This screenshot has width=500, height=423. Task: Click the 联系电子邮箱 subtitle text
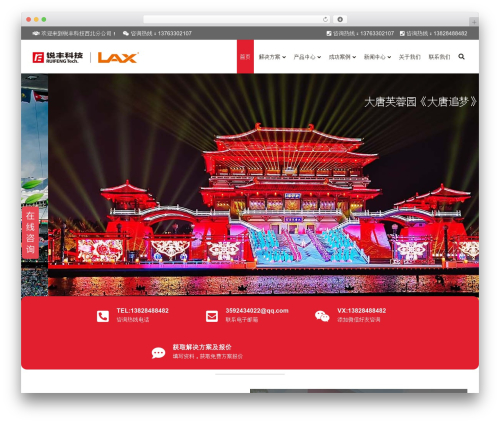pyautogui.click(x=242, y=320)
